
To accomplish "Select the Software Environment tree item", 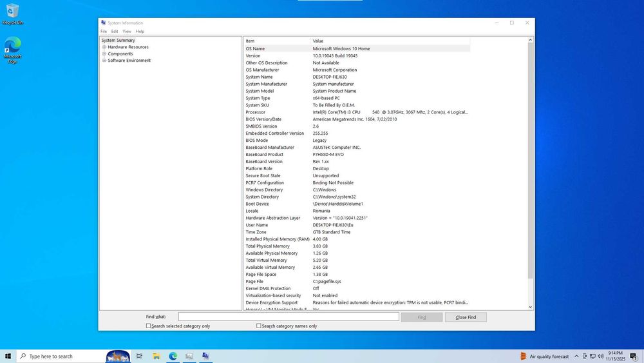I will click(129, 60).
